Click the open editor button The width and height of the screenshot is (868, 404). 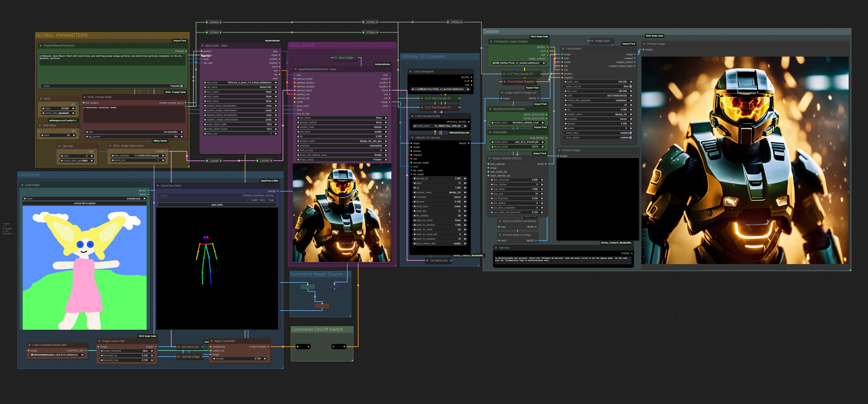(217, 205)
